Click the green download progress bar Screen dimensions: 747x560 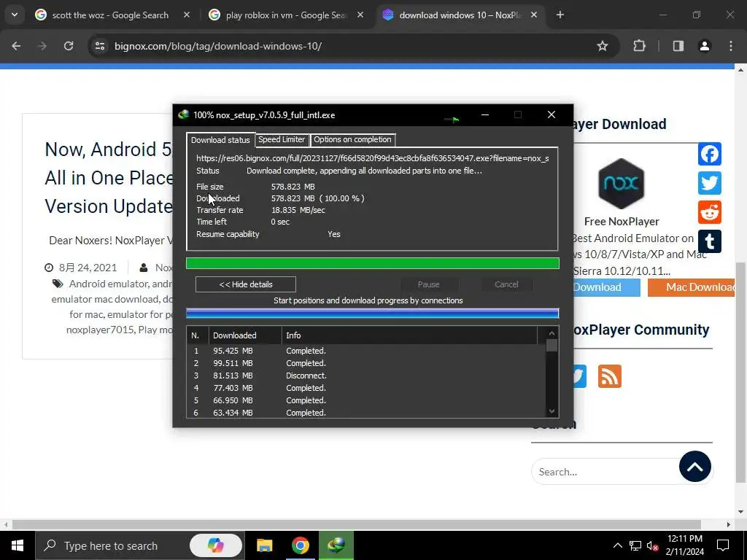click(x=373, y=263)
